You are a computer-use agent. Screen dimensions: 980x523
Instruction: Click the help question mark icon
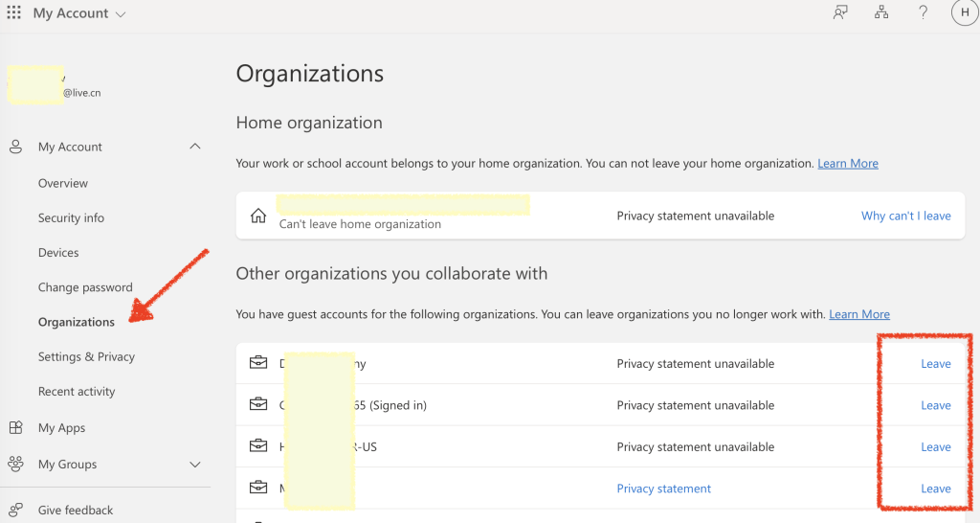(x=923, y=13)
